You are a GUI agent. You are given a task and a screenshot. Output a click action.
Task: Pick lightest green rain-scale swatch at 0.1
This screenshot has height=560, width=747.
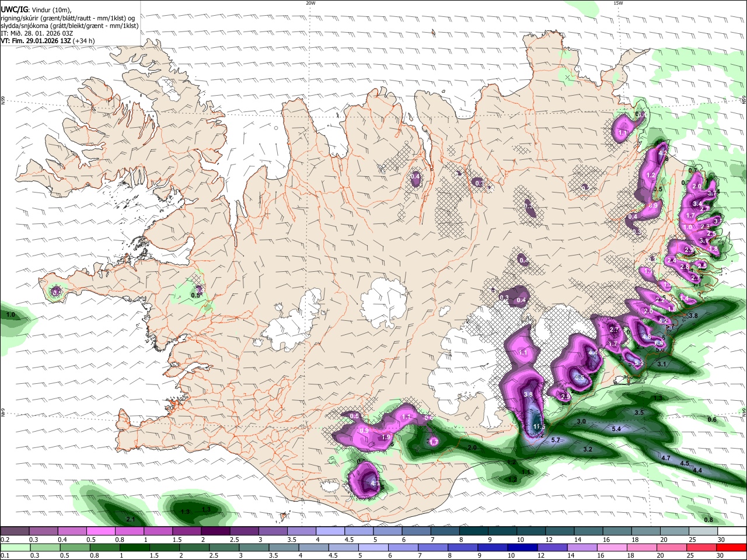[16, 547]
